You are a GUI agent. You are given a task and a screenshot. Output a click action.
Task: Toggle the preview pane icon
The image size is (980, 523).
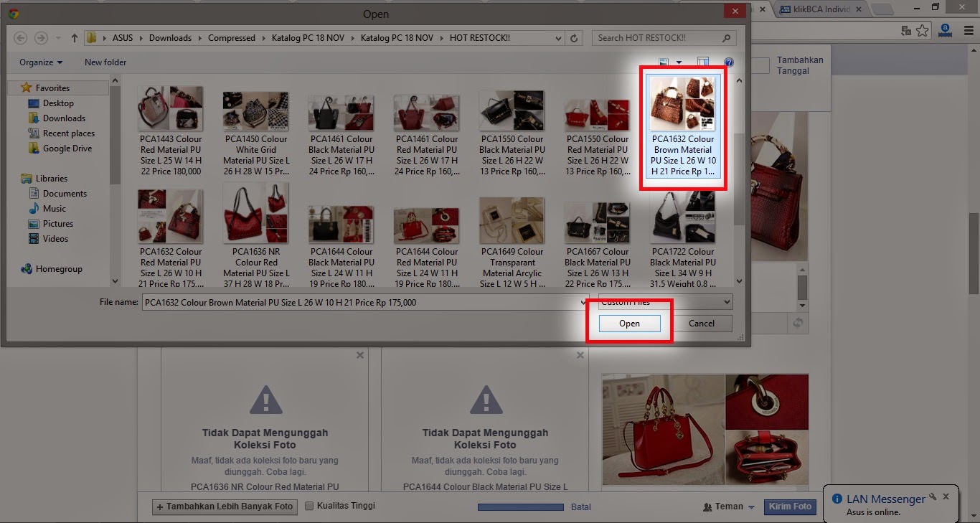tap(703, 62)
